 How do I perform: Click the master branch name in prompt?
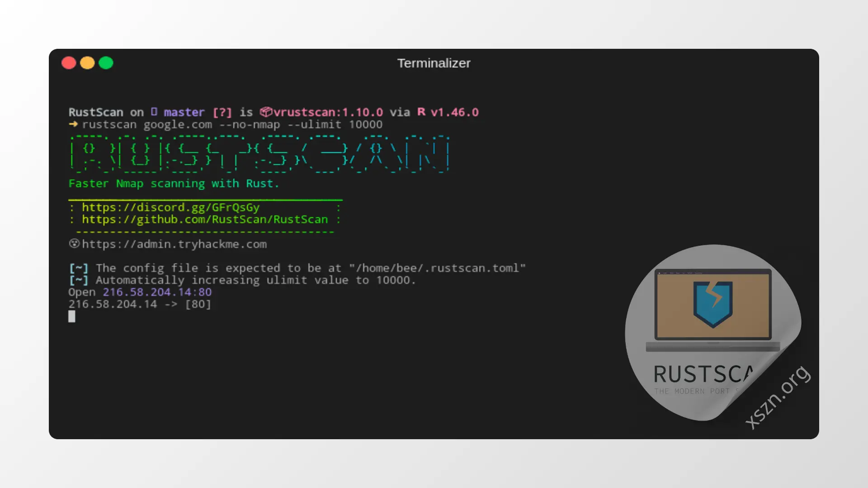[184, 112]
